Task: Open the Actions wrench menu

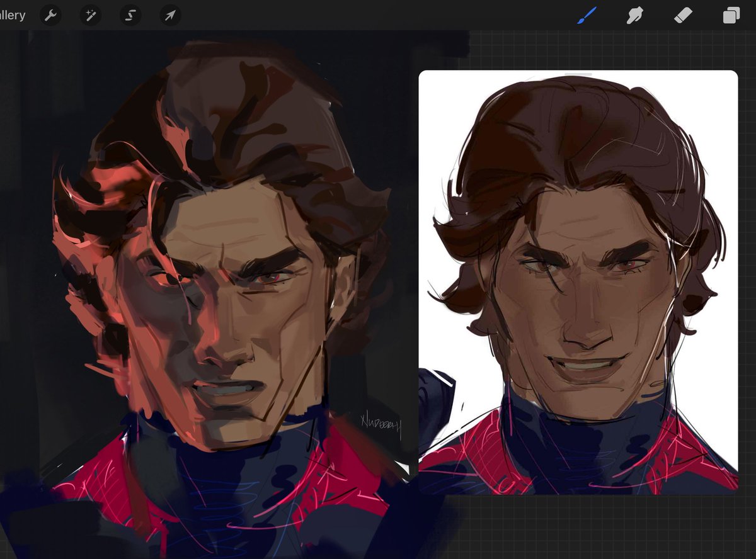Action: 51,15
